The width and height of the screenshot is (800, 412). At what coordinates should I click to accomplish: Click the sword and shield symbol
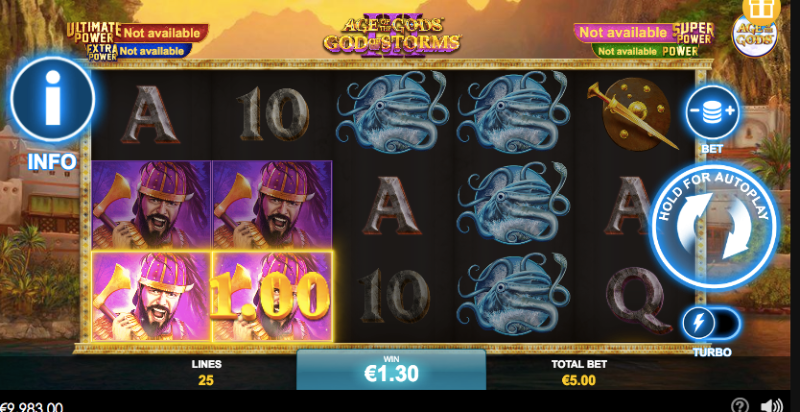633,115
